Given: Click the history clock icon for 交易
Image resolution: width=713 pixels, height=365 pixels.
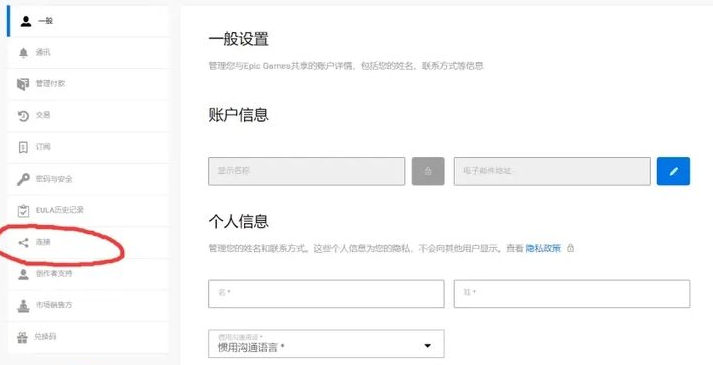Looking at the screenshot, I should (23, 116).
